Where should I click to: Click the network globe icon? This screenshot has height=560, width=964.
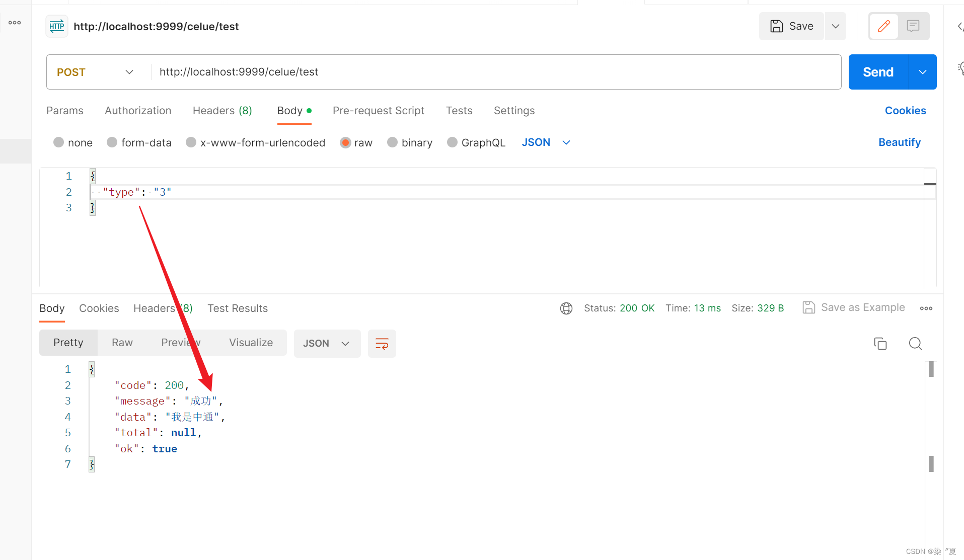click(x=566, y=308)
